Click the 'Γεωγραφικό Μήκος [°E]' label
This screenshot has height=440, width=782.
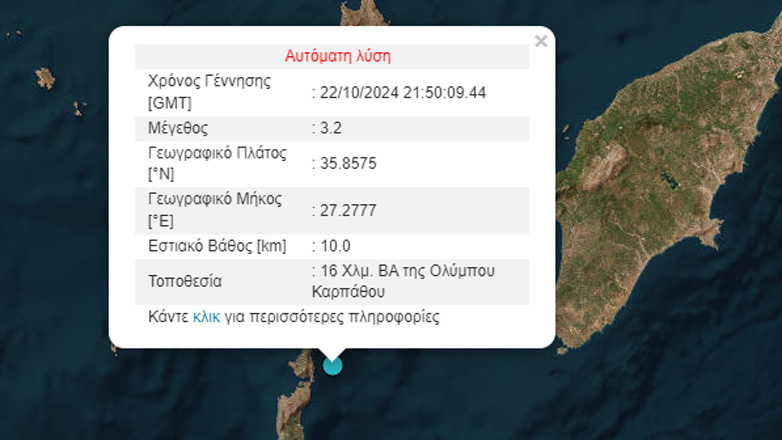[x=215, y=210]
